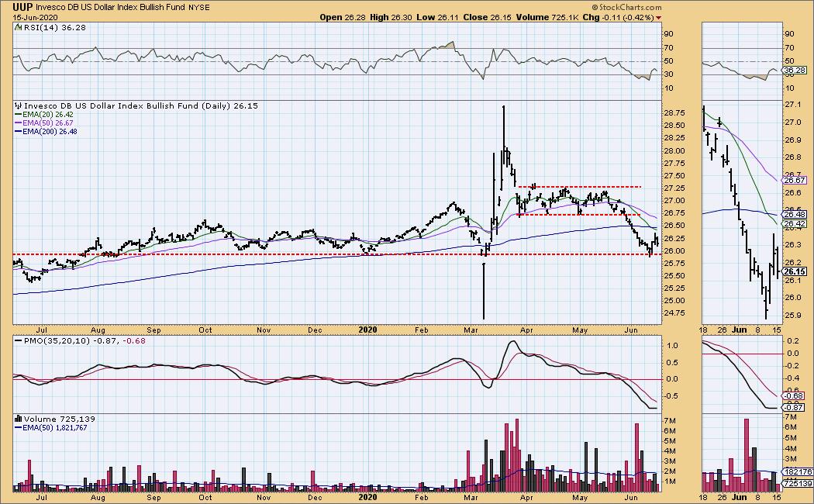Click the UUP ticker symbol in header
The height and width of the screenshot is (504, 814).
22,7
